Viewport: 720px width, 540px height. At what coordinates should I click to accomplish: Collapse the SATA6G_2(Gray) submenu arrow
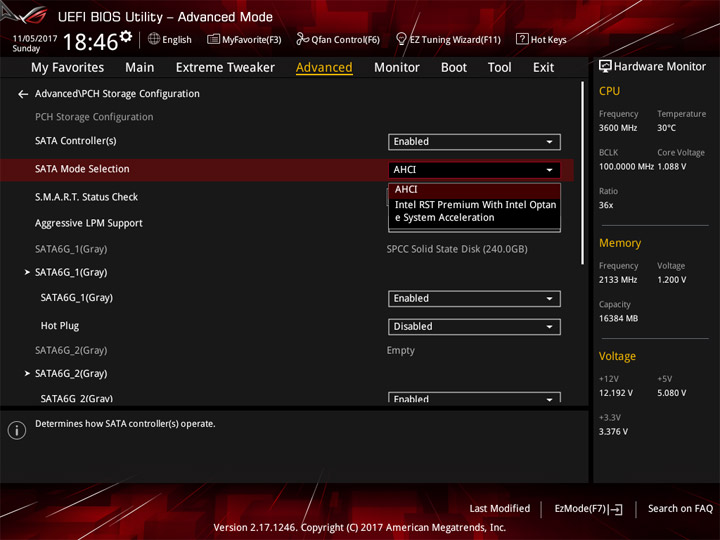click(27, 373)
